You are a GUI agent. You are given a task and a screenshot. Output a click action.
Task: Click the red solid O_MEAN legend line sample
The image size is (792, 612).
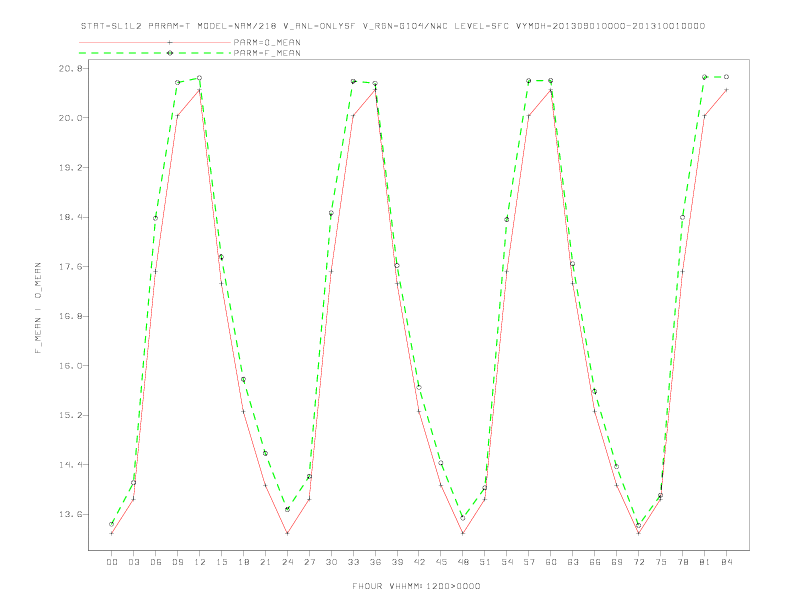(155, 42)
